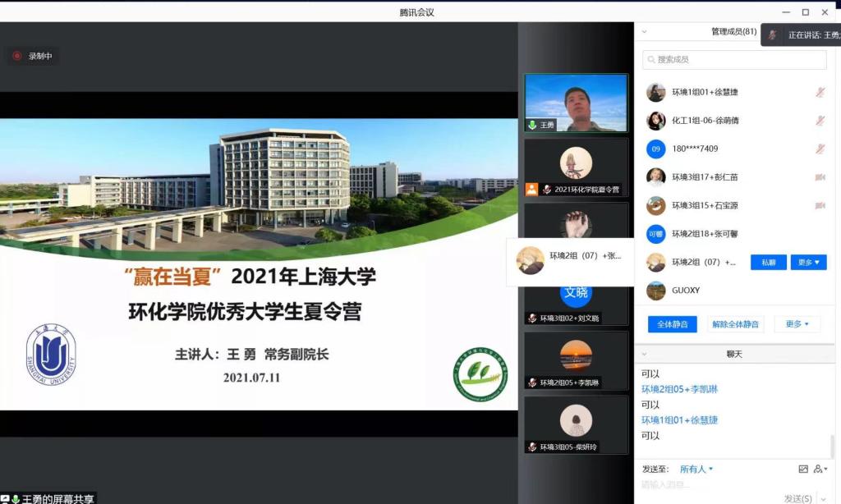Click the 腾讯会议 window title
This screenshot has height=504, width=841.
tap(416, 12)
